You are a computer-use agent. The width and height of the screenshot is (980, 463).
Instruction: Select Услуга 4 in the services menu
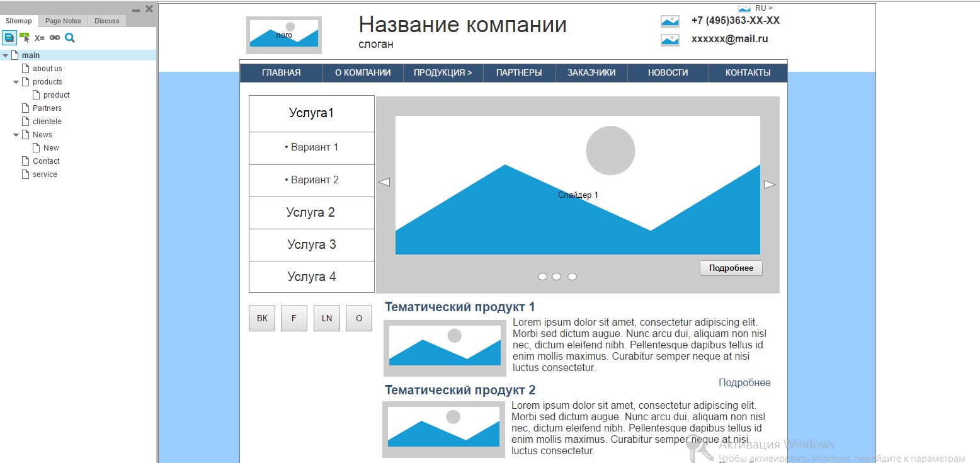pos(312,277)
